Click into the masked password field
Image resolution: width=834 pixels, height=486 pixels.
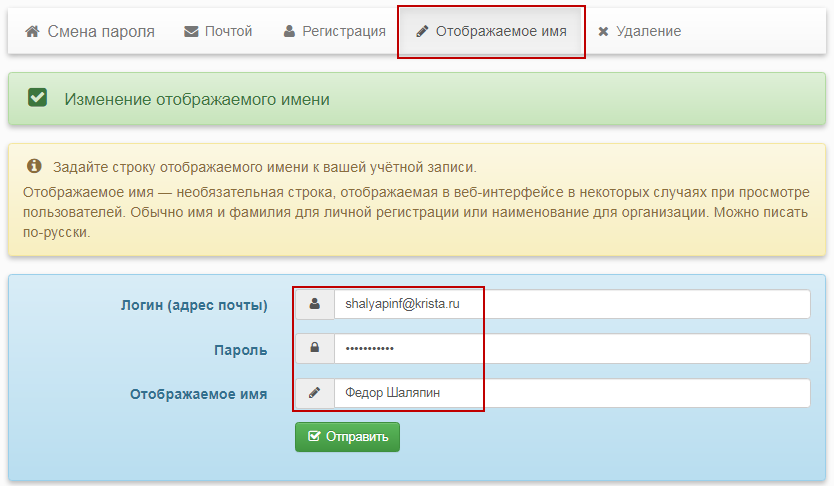[570, 349]
